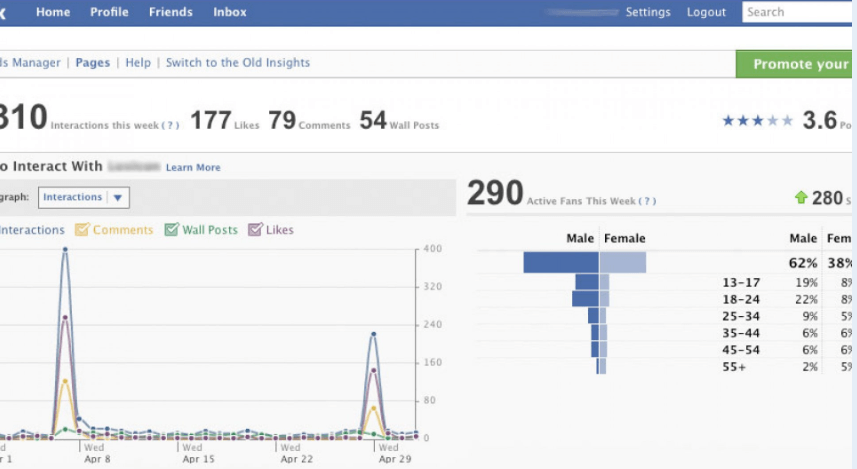Viewport: 857px width, 469px height.
Task: Open Settings in top bar
Action: pos(648,12)
